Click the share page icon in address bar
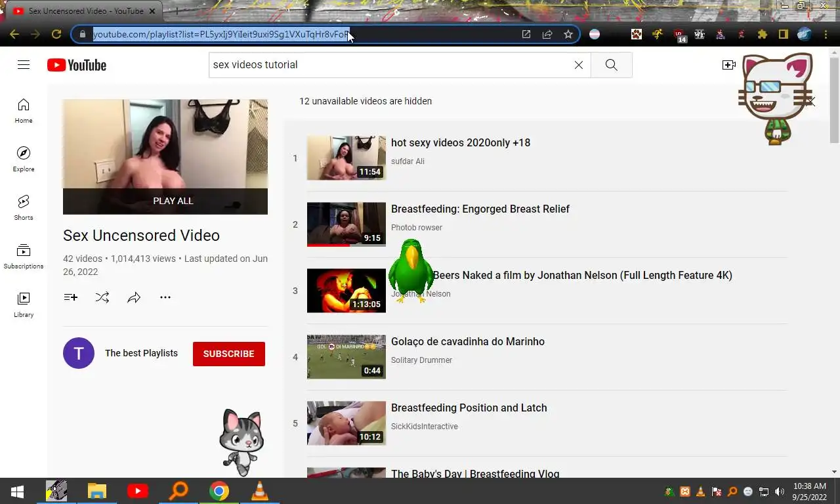The height and width of the screenshot is (504, 840). point(547,34)
